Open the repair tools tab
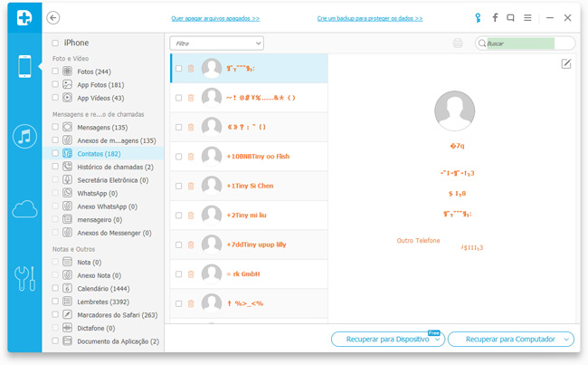 pyautogui.click(x=24, y=279)
